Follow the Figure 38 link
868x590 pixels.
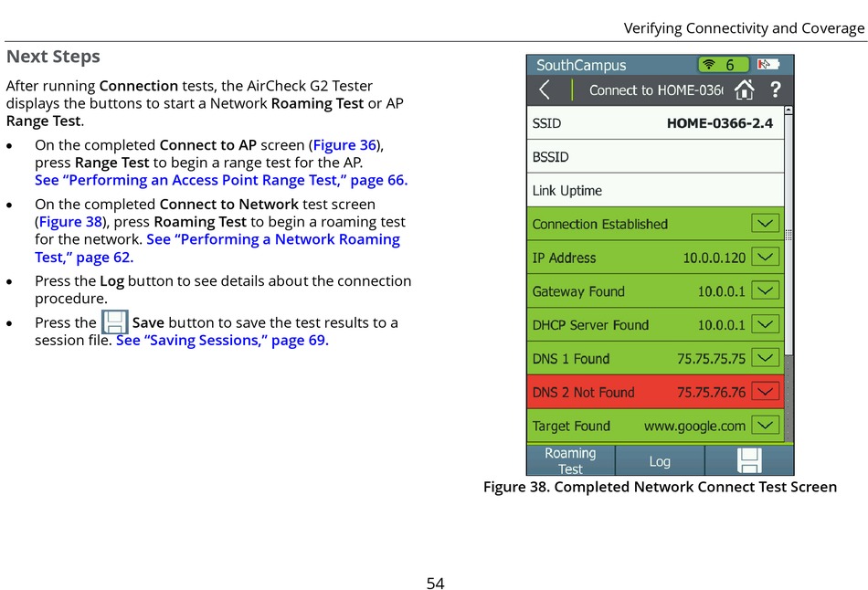tap(70, 222)
